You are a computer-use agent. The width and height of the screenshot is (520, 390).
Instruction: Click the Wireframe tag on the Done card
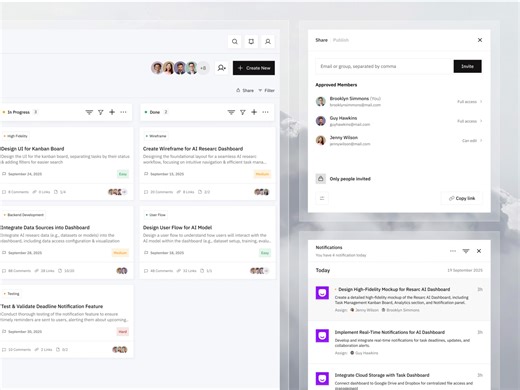156,136
